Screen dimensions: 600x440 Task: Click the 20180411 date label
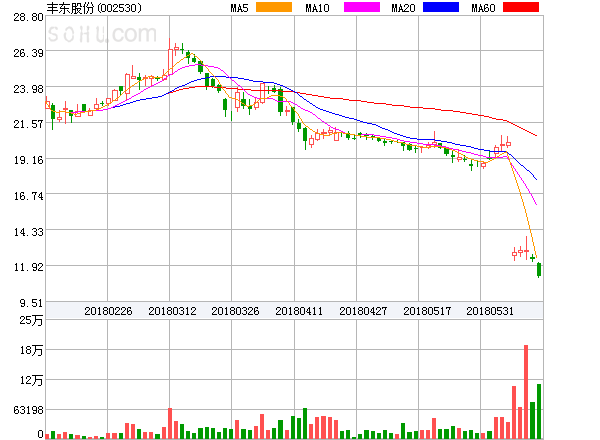pos(299,311)
